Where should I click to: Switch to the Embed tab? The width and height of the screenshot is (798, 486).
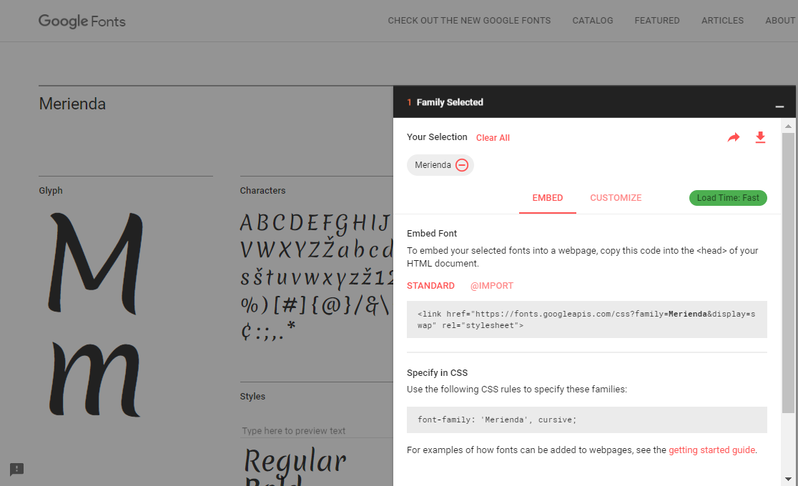point(548,198)
